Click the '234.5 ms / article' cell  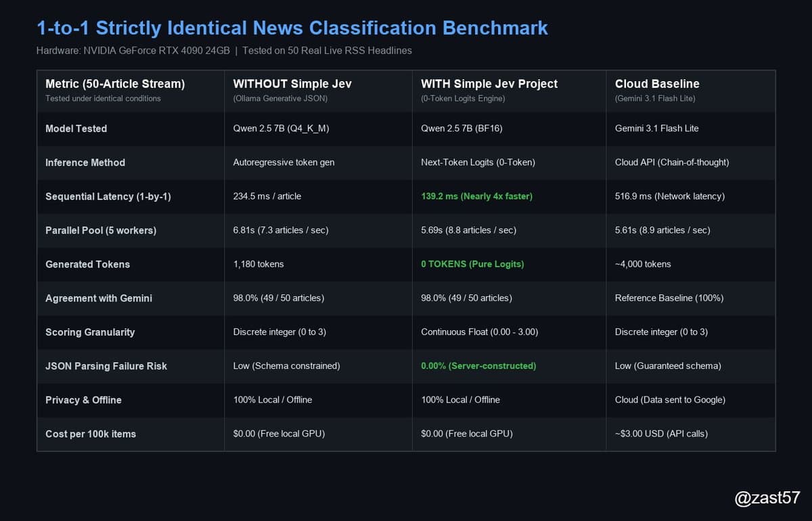tap(267, 196)
